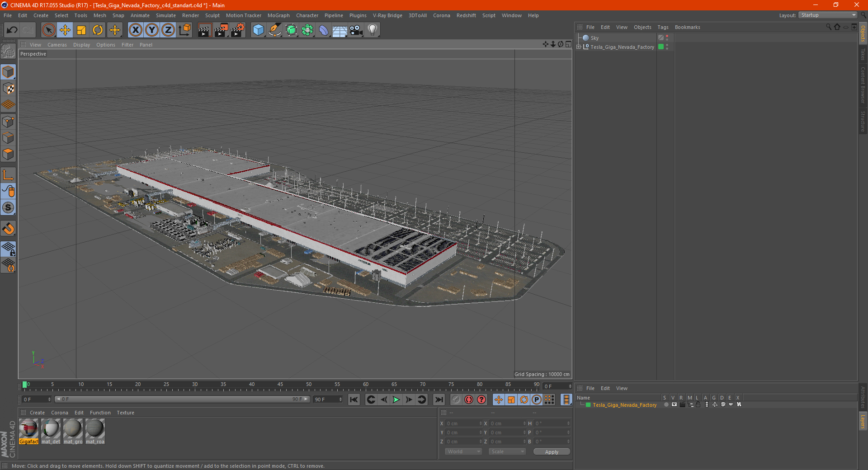The height and width of the screenshot is (470, 868).
Task: Switch to Texture mode in left sidebar
Action: coord(8,89)
